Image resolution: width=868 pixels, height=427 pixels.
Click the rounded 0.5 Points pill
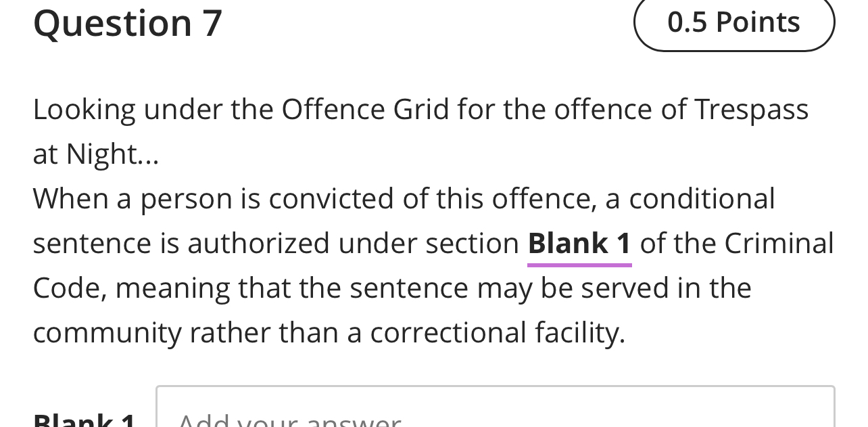click(734, 22)
